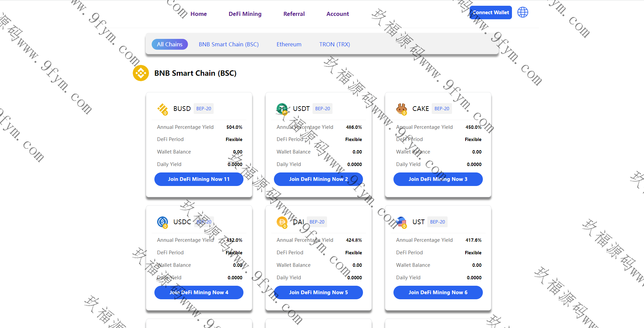Click the CAKE pancake token icon
This screenshot has height=328, width=644.
pyautogui.click(x=402, y=109)
